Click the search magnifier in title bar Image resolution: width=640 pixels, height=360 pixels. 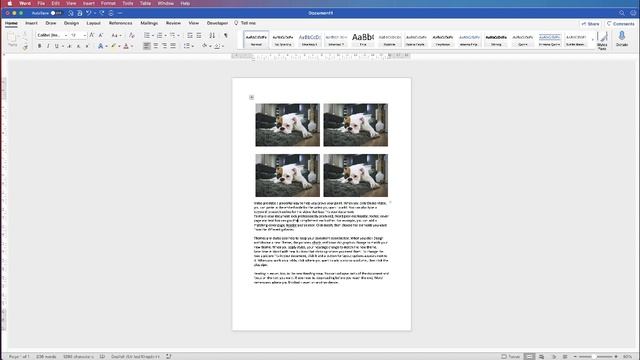pyautogui.click(x=622, y=13)
